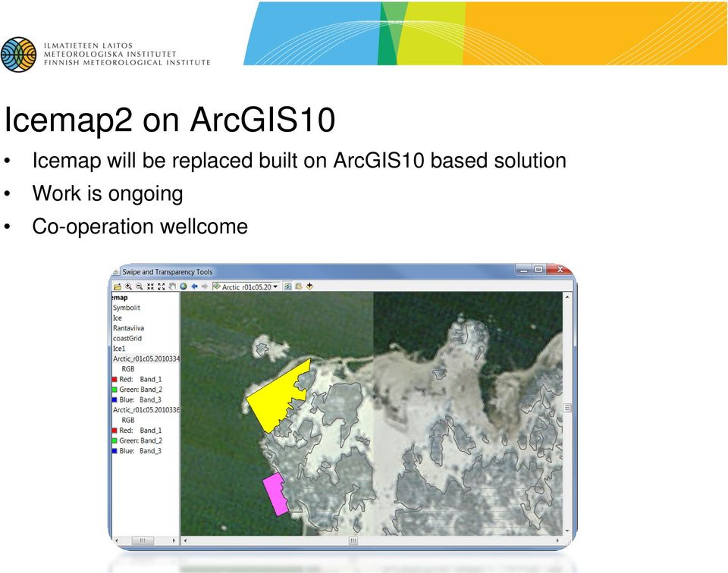Open a map document with folder icon

[x=118, y=286]
